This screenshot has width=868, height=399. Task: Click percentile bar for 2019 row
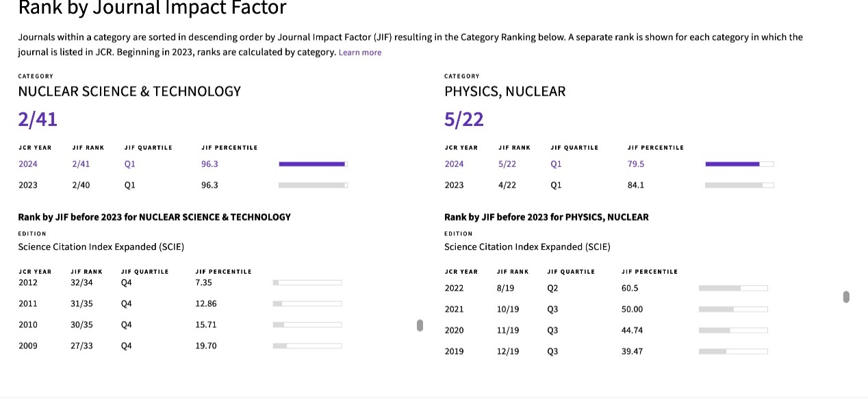(733, 351)
